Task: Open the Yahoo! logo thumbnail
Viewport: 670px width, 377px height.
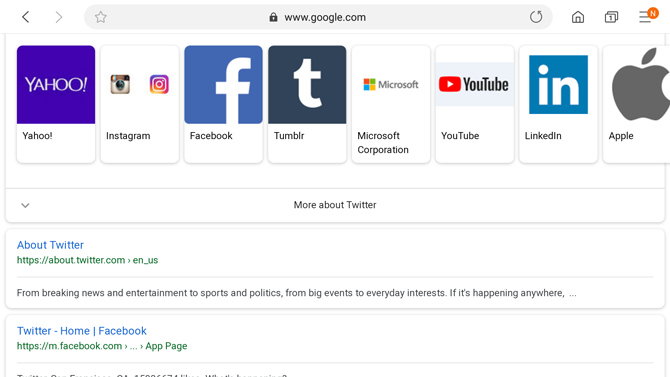Action: (x=56, y=85)
